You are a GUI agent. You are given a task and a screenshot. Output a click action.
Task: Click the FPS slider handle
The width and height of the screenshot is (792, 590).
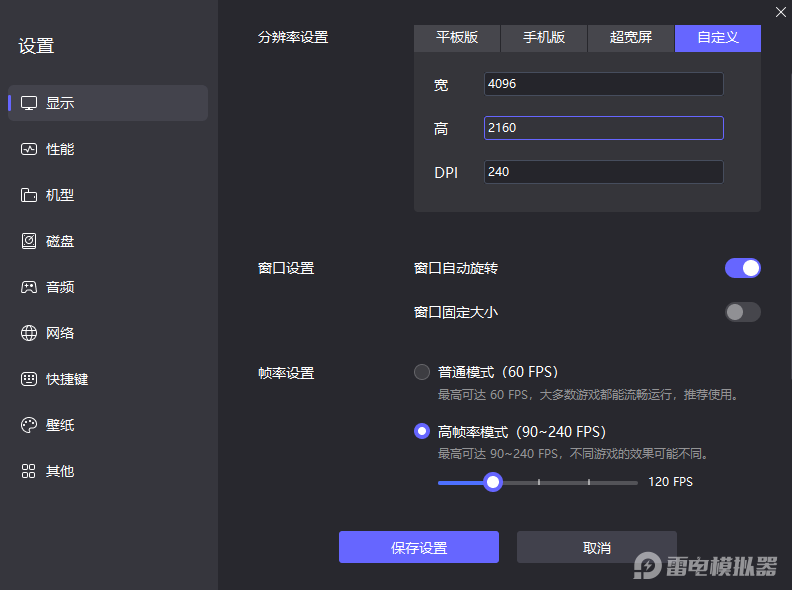coord(492,482)
